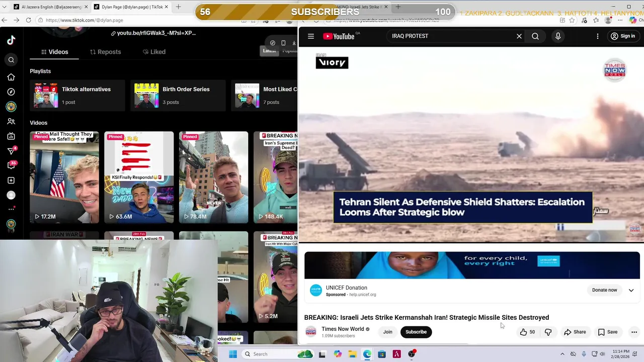Image resolution: width=644 pixels, height=362 pixels.
Task: Switch to Reposts tab on profile
Action: (x=105, y=52)
